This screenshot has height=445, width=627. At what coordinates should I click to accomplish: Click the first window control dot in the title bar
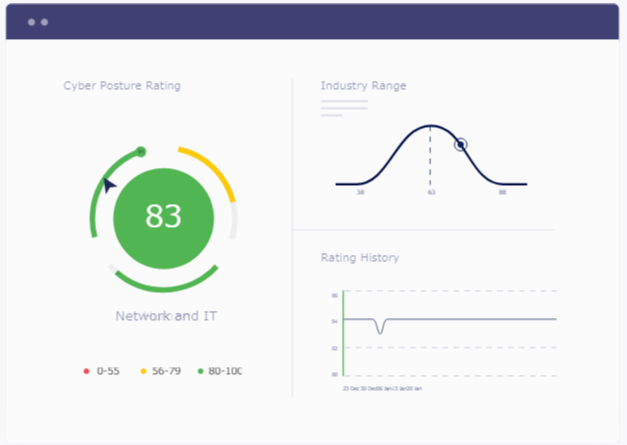tap(31, 22)
